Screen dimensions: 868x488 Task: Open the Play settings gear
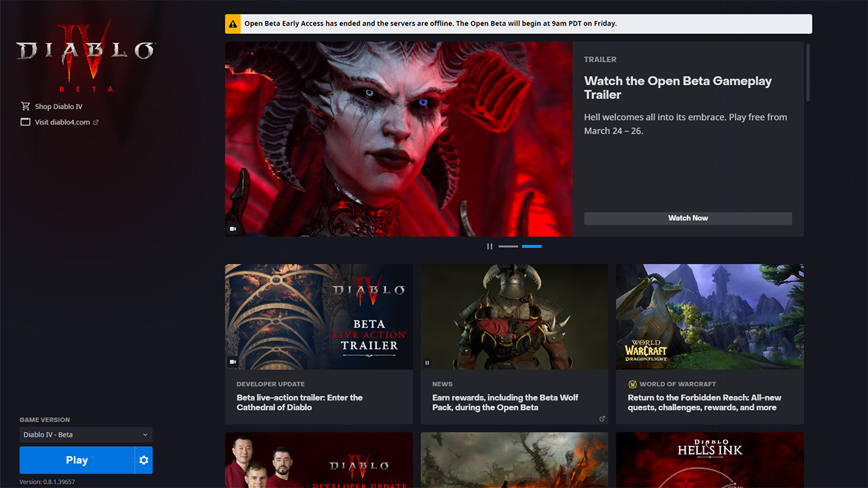tap(144, 460)
